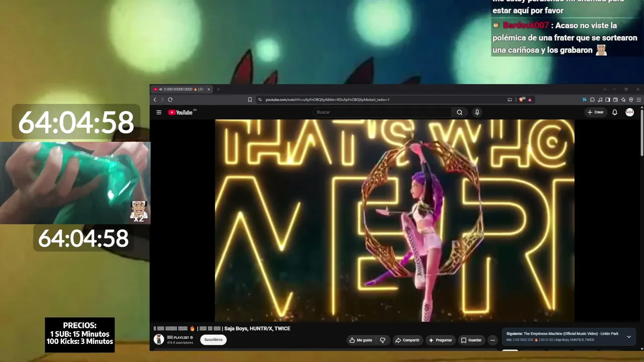Reload the YouTube page
Viewport: 644px width, 362px height.
170,100
